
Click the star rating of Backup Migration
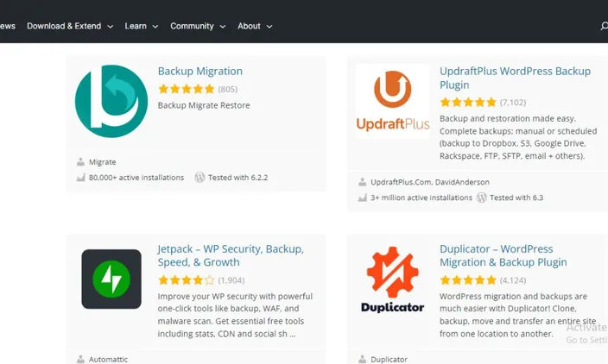[x=187, y=89]
